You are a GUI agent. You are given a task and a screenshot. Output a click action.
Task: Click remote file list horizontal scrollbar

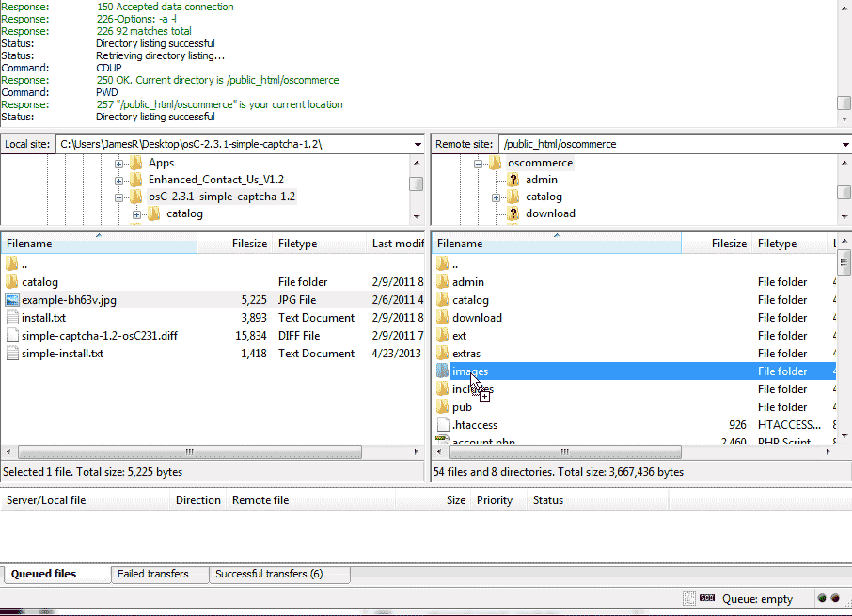[x=565, y=452]
